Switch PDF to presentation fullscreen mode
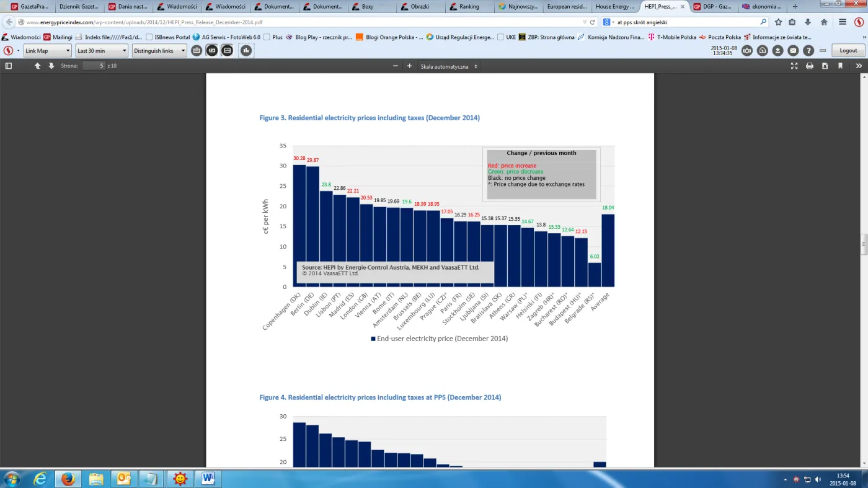The image size is (868, 488). coord(794,66)
